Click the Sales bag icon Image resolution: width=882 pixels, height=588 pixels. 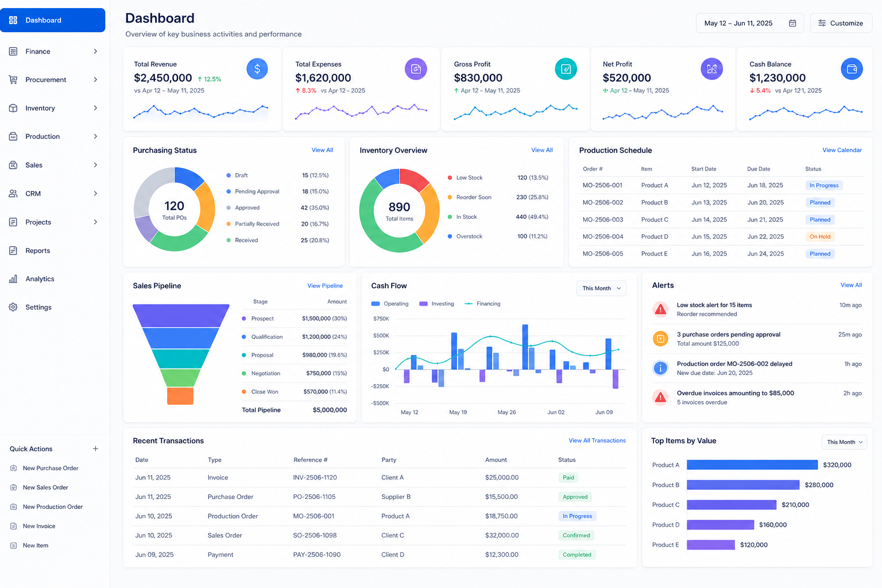[x=13, y=165]
